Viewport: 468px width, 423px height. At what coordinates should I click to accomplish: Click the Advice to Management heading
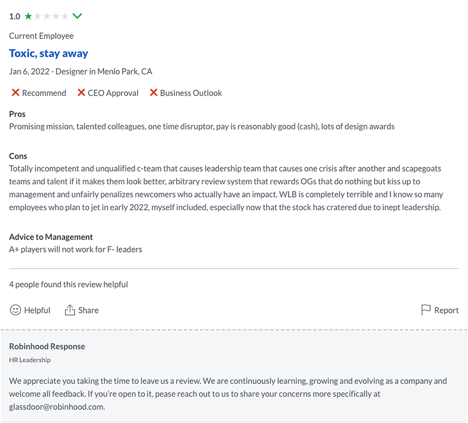[51, 237]
